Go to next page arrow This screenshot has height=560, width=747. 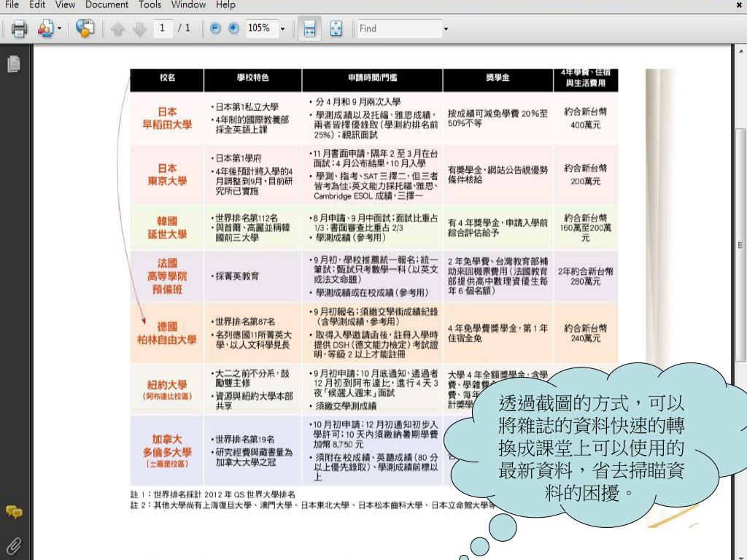click(x=139, y=29)
